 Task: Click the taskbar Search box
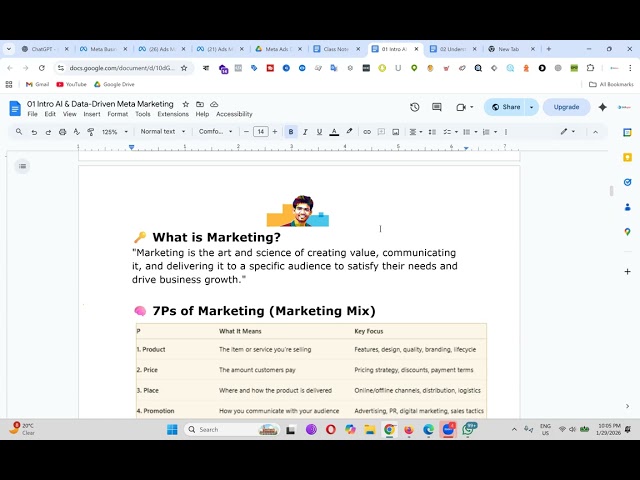(232, 429)
